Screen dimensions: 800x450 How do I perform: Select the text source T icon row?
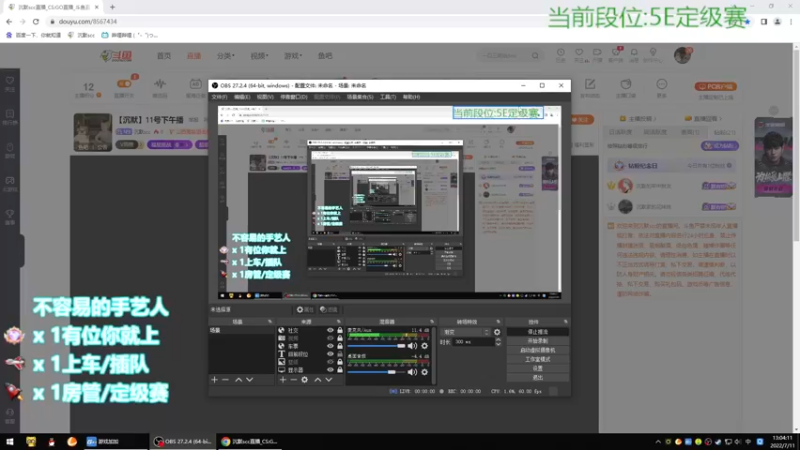(310, 354)
